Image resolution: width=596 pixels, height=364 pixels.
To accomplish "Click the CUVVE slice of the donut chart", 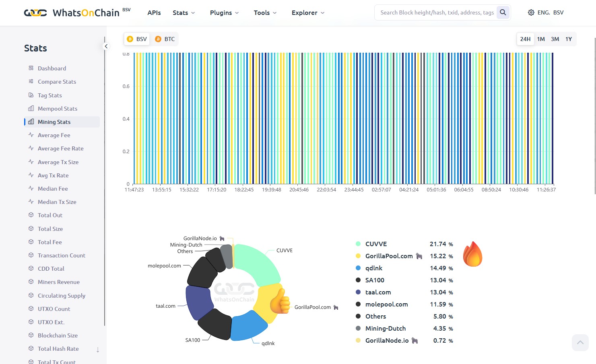I will (258, 264).
